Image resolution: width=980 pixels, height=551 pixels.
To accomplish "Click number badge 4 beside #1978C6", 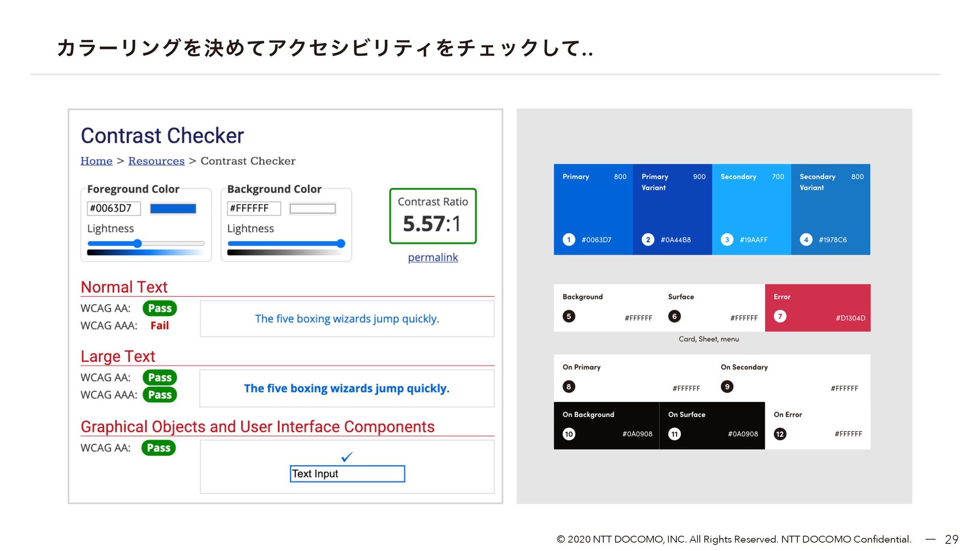I will pos(806,240).
